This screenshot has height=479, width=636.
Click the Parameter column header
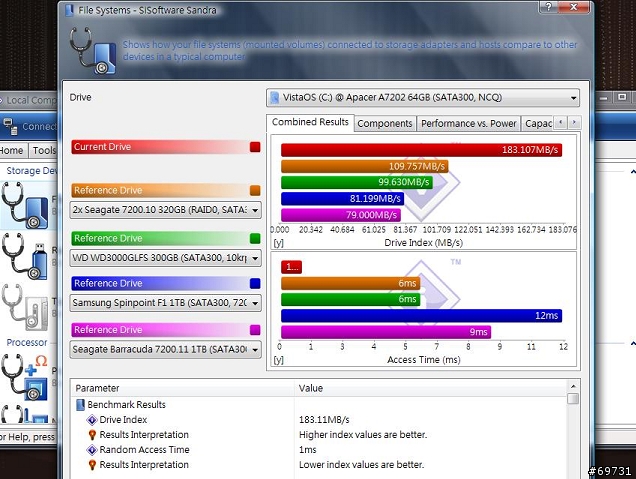(183, 388)
